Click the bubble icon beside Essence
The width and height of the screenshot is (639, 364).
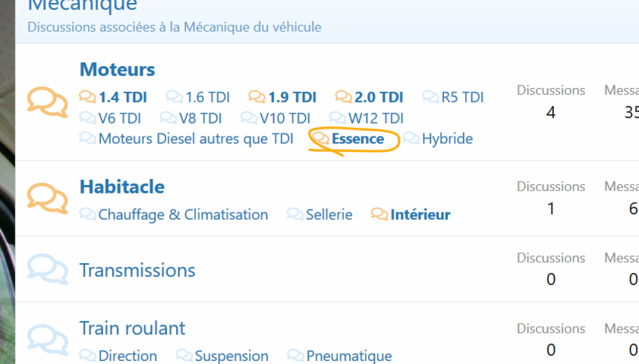pyautogui.click(x=322, y=139)
